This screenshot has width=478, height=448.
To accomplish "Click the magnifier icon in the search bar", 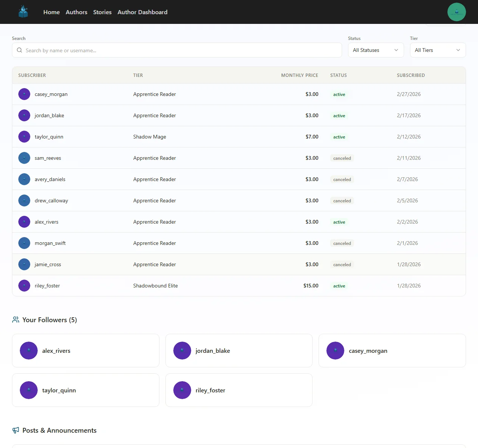I will [19, 50].
